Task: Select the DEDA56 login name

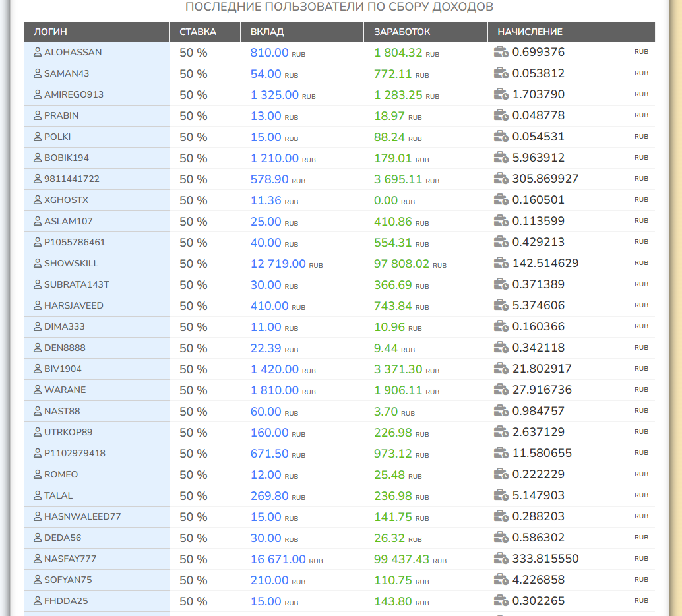Action: [x=63, y=538]
